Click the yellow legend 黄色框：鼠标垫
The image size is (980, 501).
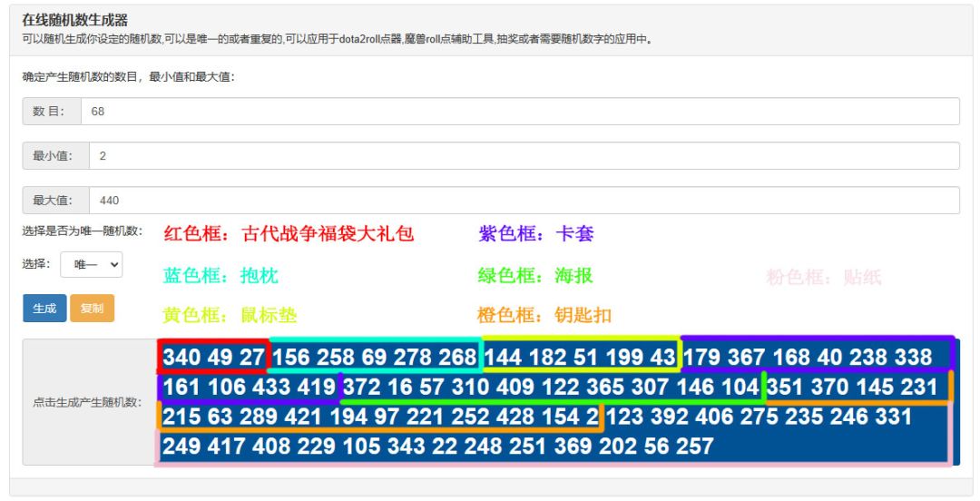pos(230,315)
